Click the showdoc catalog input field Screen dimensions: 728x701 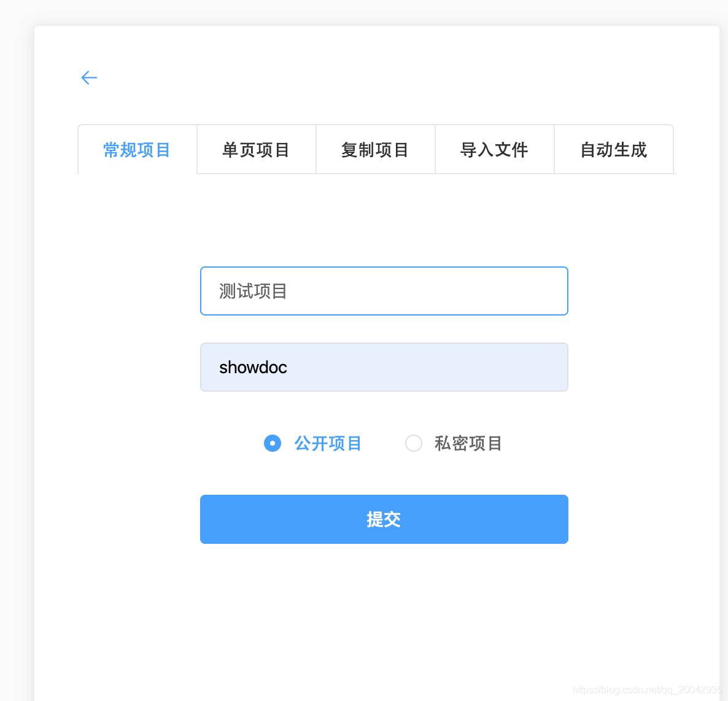[384, 367]
